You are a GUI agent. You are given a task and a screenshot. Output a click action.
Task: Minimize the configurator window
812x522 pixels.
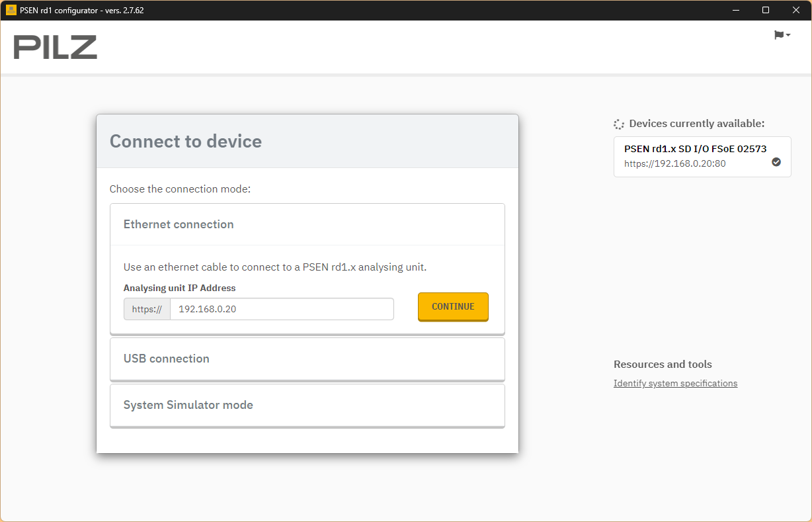coord(736,10)
